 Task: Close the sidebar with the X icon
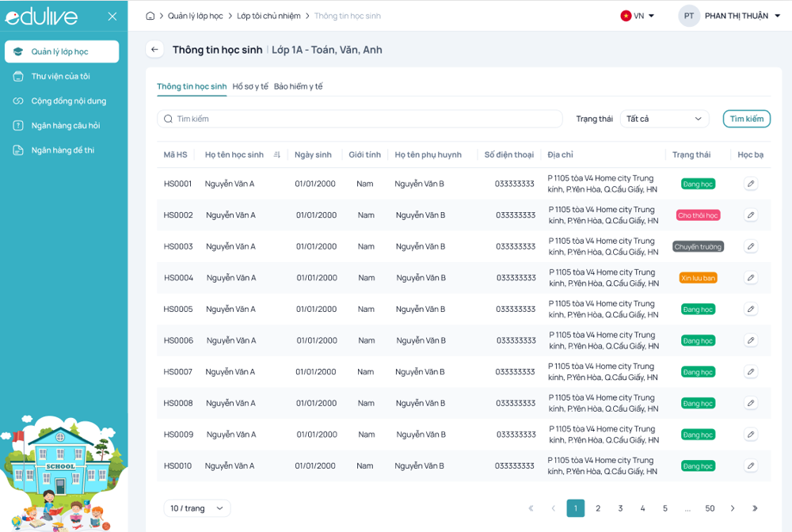(x=112, y=17)
